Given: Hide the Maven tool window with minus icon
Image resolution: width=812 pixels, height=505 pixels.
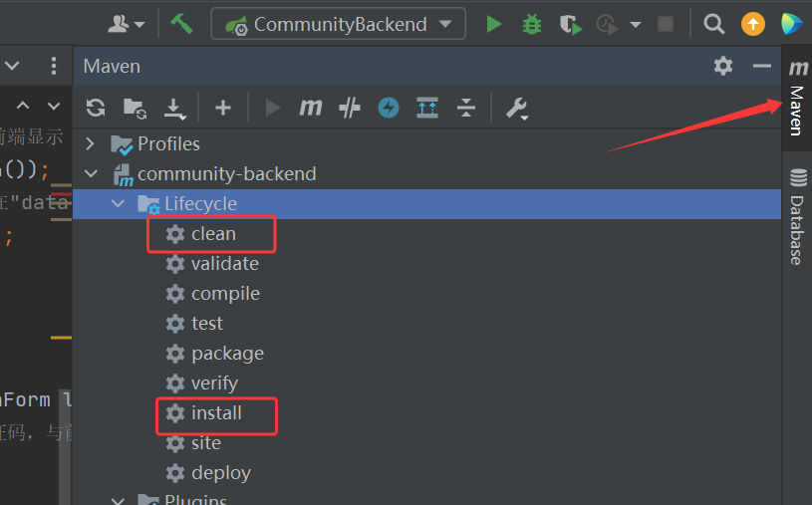Looking at the screenshot, I should click(x=762, y=66).
